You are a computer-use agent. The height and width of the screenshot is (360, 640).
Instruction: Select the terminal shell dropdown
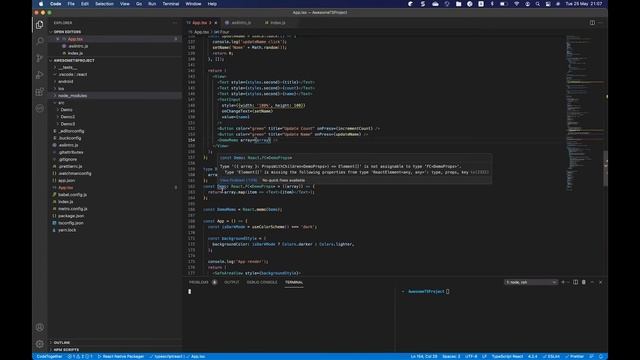tap(531, 282)
